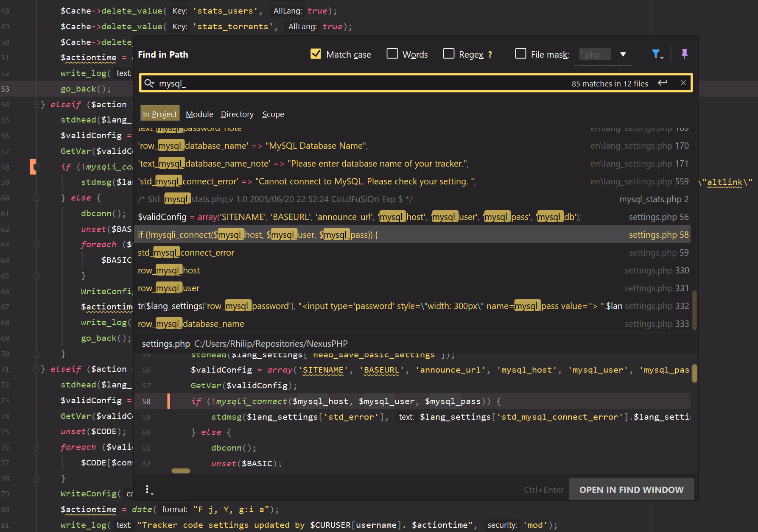The height and width of the screenshot is (532, 758).
Task: Collapse the fold marker on line 71
Action: tap(36, 369)
